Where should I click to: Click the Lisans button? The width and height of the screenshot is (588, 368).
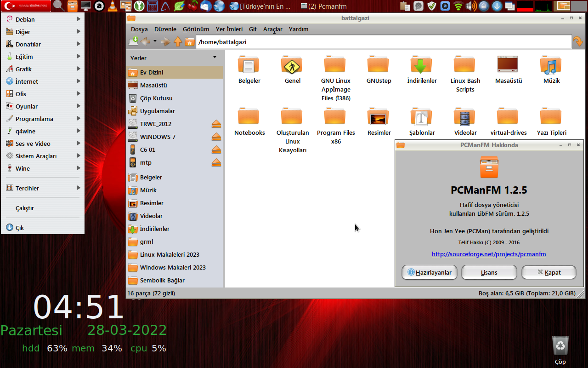pyautogui.click(x=489, y=272)
